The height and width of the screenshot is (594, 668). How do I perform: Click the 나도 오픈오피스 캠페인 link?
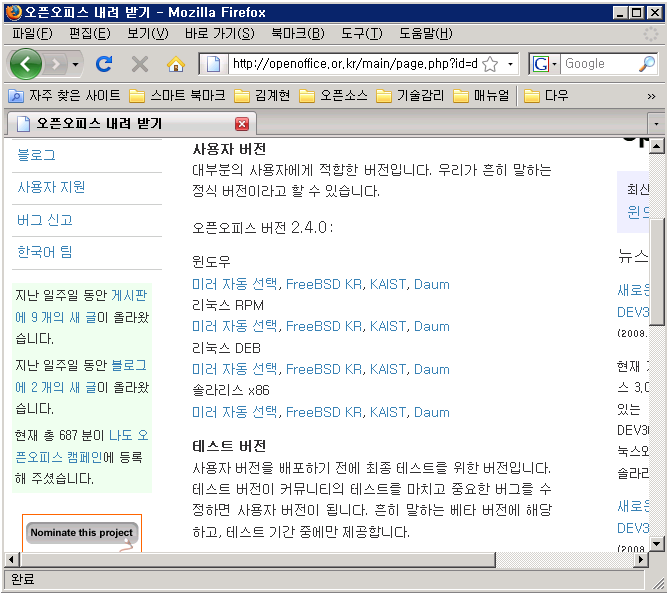click(82, 446)
